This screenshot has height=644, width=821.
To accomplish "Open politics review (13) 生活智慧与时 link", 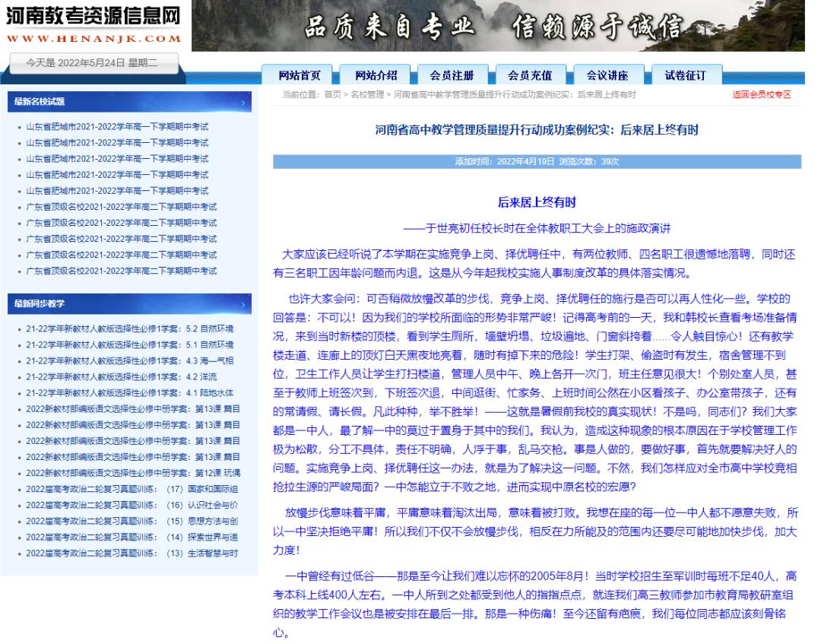I will (x=132, y=554).
